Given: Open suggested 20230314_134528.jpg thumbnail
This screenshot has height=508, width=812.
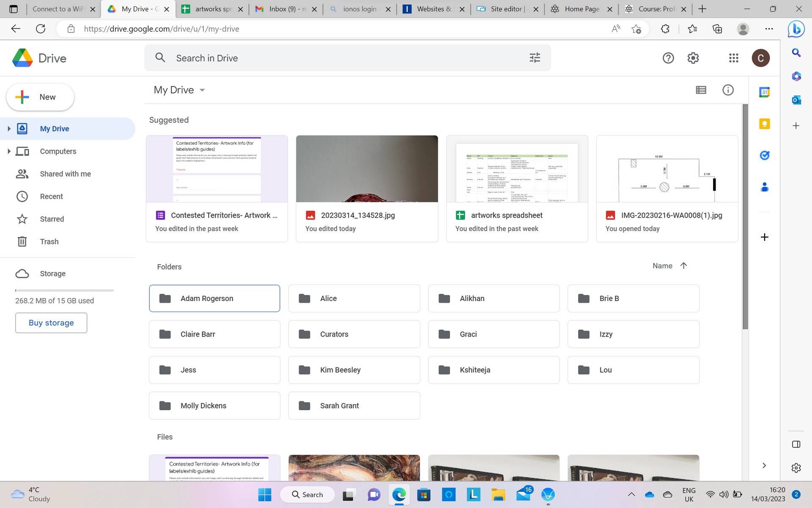Looking at the screenshot, I should coord(367,169).
